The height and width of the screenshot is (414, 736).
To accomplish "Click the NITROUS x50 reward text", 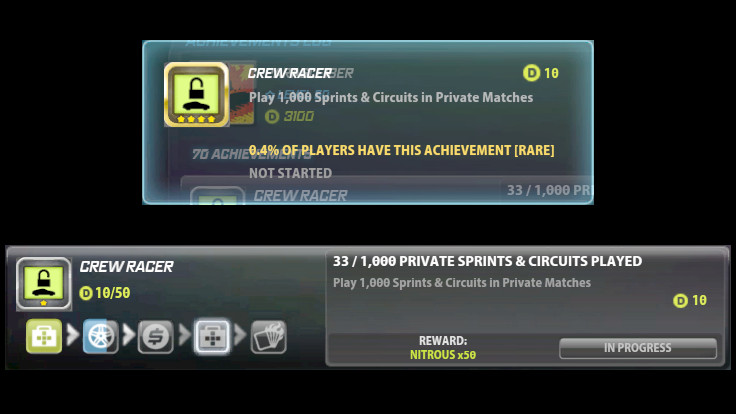I will (443, 355).
